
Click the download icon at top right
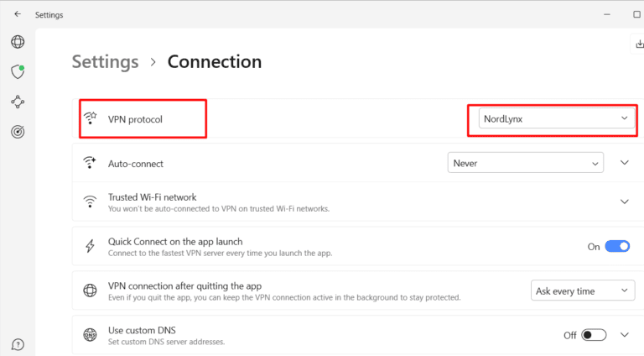coord(637,44)
